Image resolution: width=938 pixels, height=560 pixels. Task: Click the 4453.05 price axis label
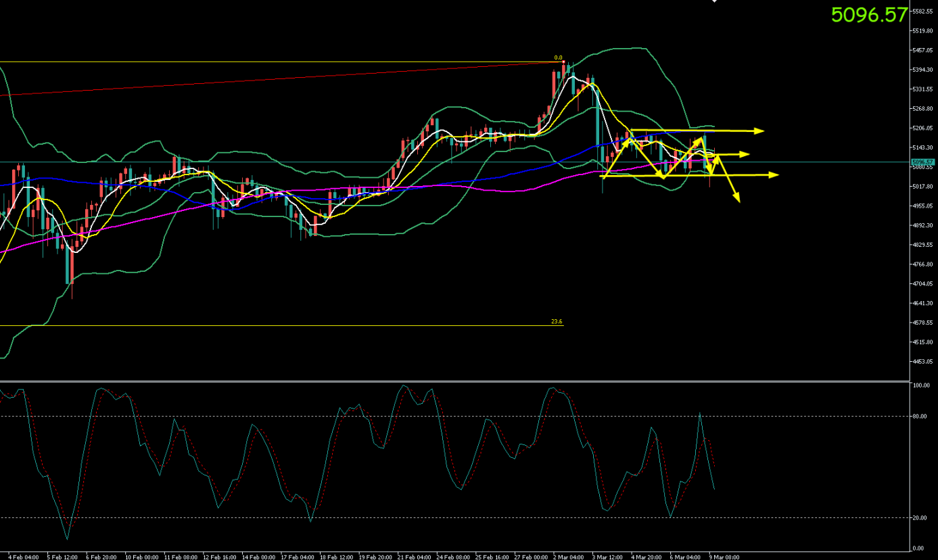tap(924, 362)
